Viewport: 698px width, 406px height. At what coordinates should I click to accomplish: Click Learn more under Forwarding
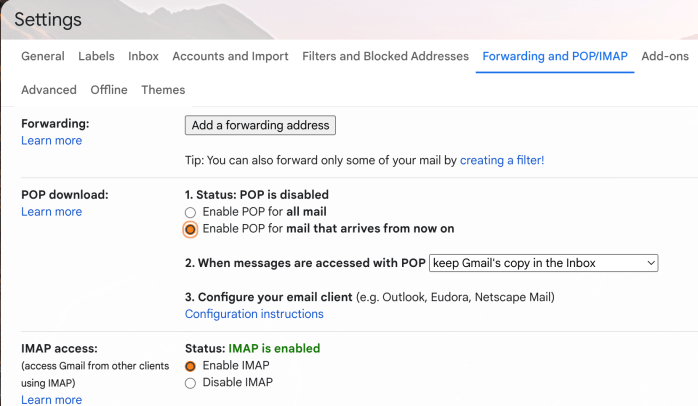[x=51, y=141]
